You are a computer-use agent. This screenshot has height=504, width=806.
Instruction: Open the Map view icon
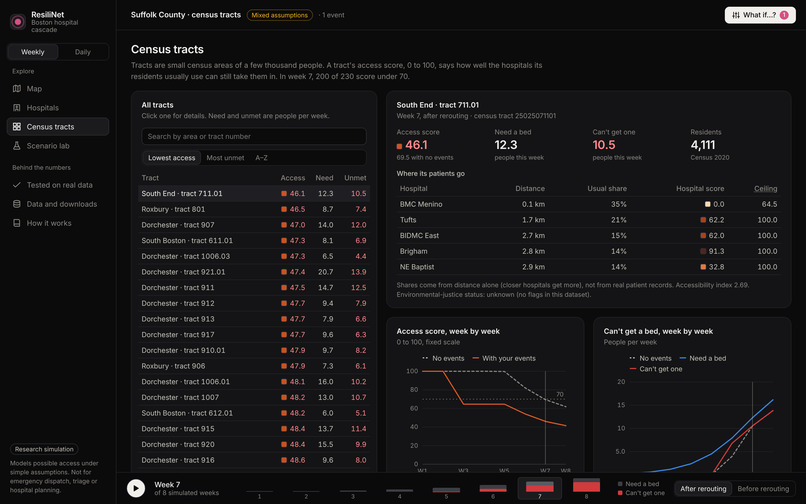click(16, 88)
